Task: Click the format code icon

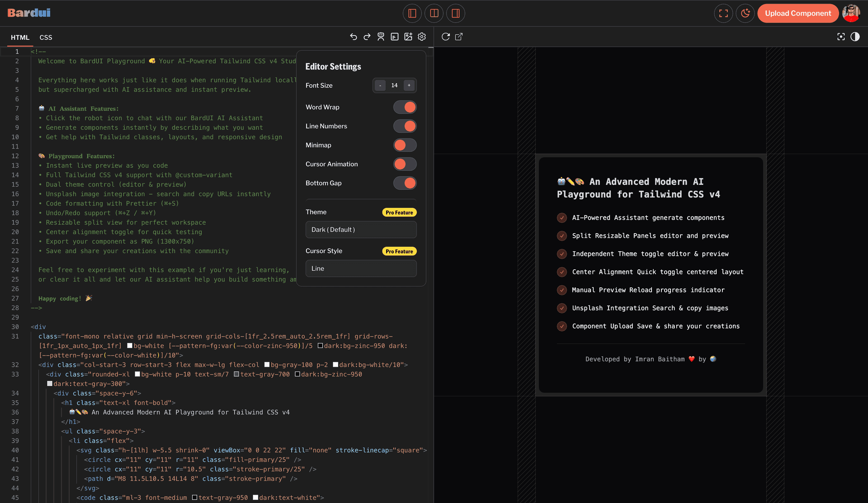Action: click(x=395, y=37)
